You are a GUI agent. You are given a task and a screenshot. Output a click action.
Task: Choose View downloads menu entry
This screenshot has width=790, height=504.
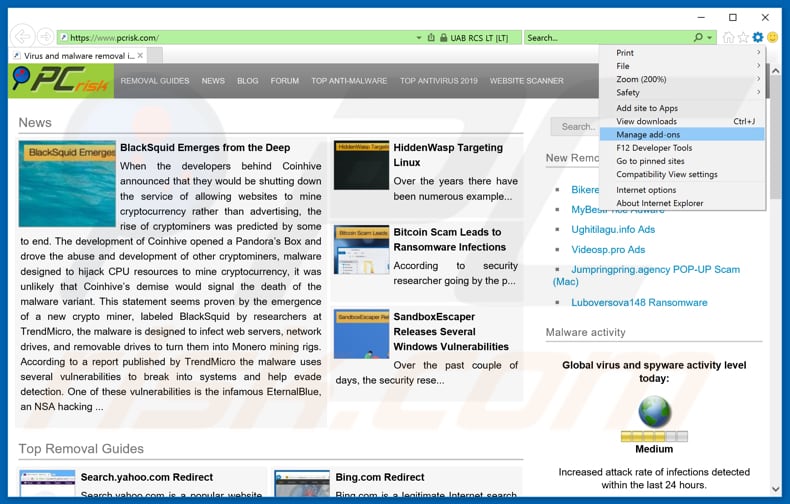pos(682,121)
